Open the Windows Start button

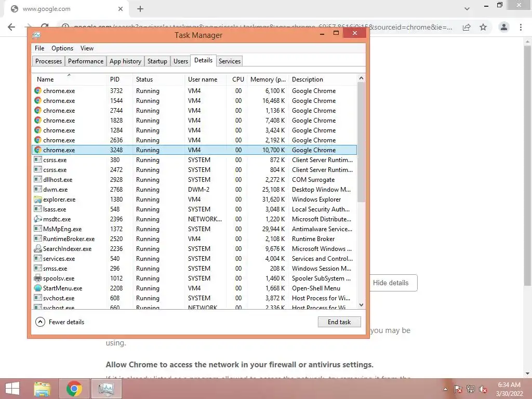12,389
